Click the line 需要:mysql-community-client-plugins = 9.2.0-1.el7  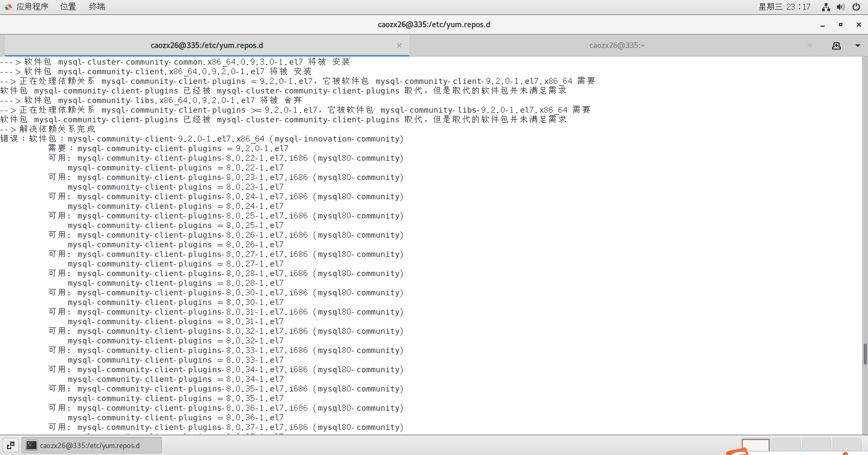(x=168, y=148)
